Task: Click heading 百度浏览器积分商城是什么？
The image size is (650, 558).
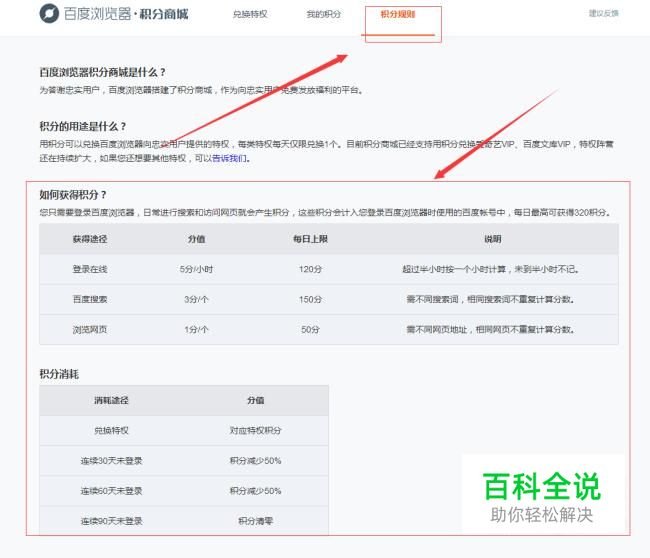Action: pos(102,72)
